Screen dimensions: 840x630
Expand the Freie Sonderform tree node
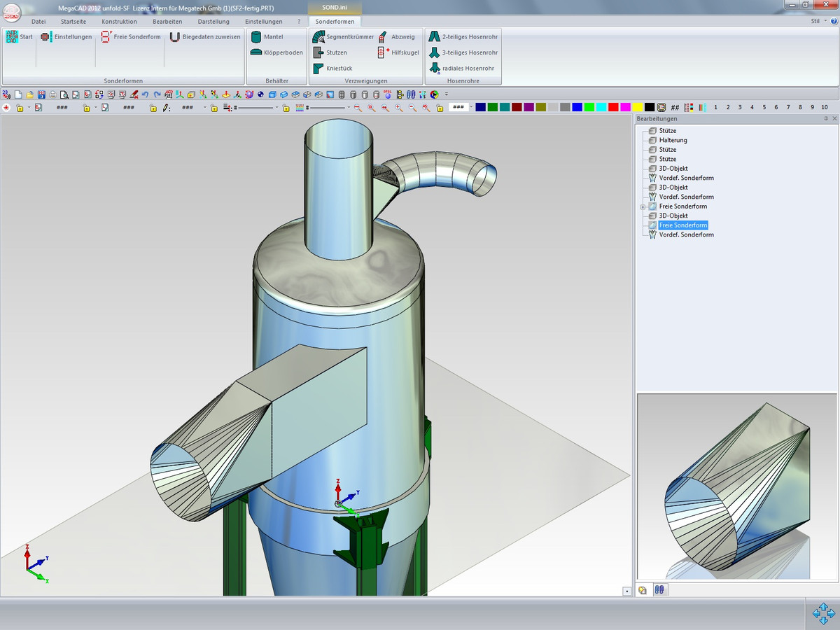(643, 206)
